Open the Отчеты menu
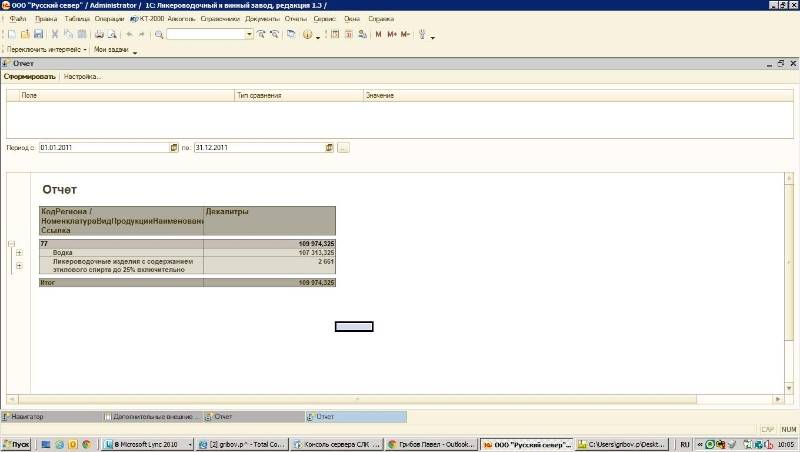This screenshot has height=452, width=800. [296, 19]
